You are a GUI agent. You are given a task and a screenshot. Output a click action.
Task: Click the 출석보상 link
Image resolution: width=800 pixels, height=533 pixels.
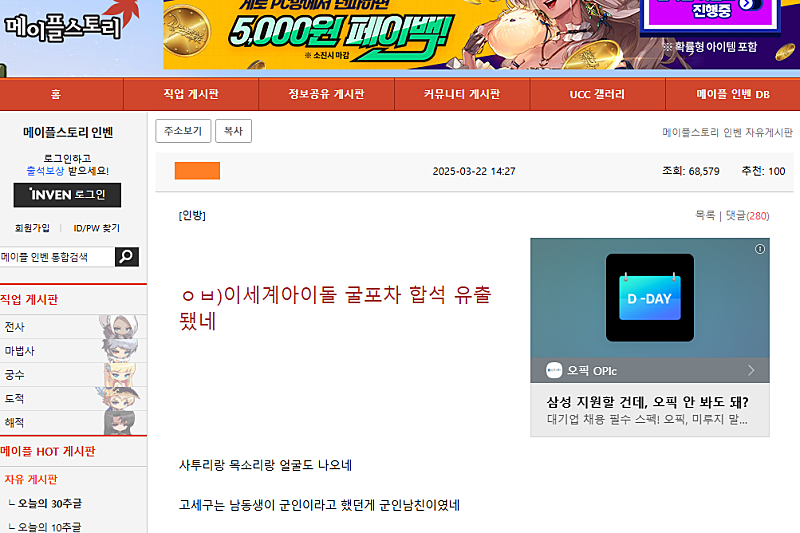coord(45,171)
